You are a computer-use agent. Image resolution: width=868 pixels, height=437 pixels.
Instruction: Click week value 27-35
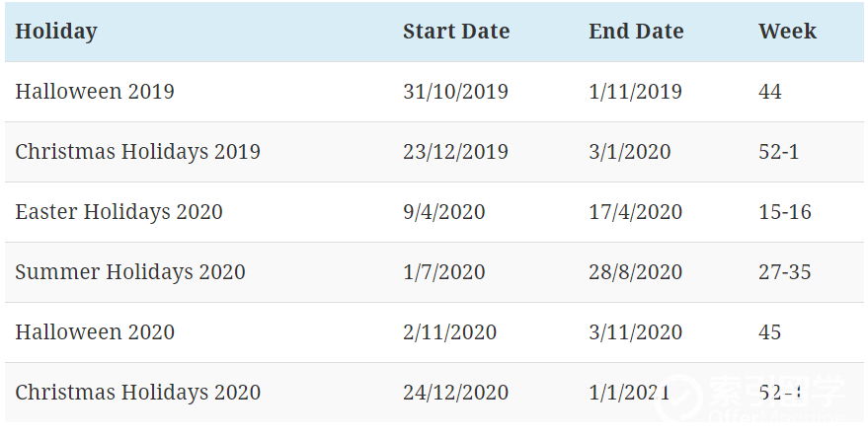click(785, 272)
